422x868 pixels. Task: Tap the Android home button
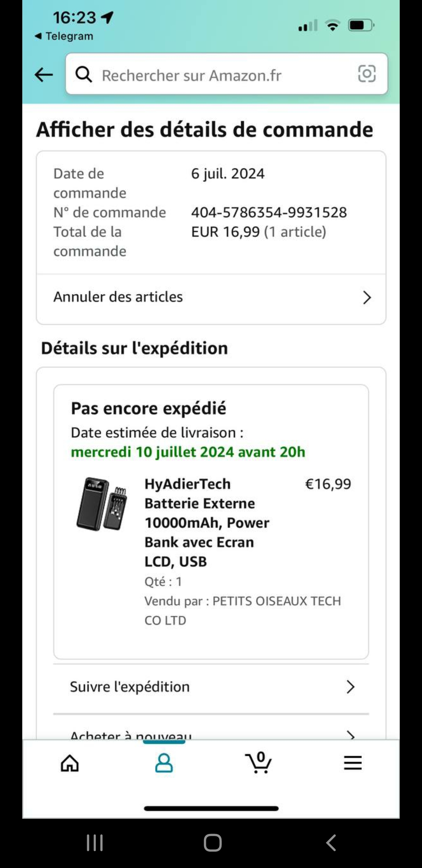click(x=213, y=843)
